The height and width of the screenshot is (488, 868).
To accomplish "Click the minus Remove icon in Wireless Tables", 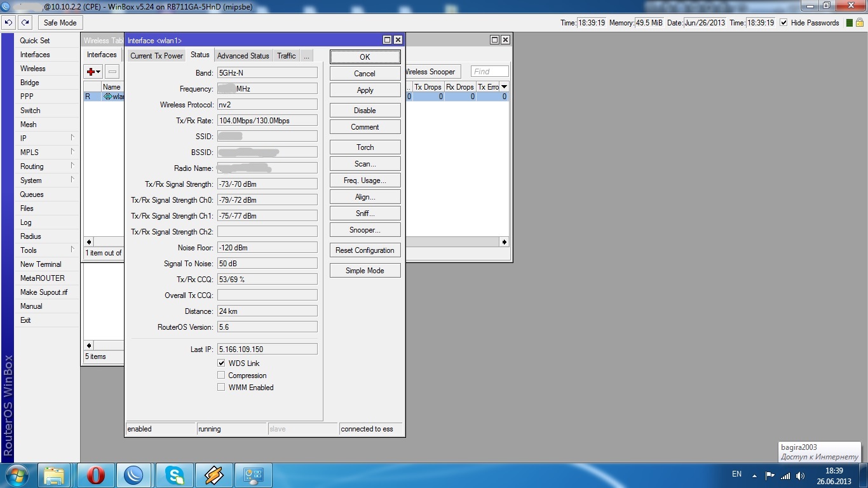I will coord(112,72).
